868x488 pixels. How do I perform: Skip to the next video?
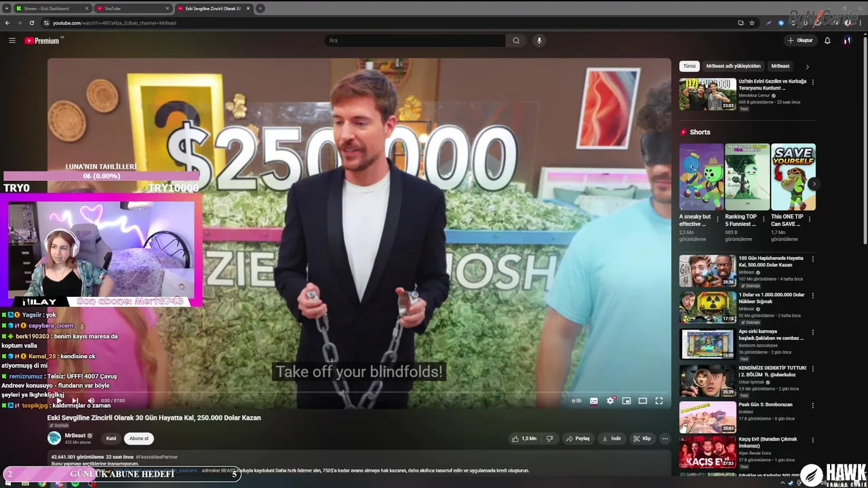(x=75, y=401)
